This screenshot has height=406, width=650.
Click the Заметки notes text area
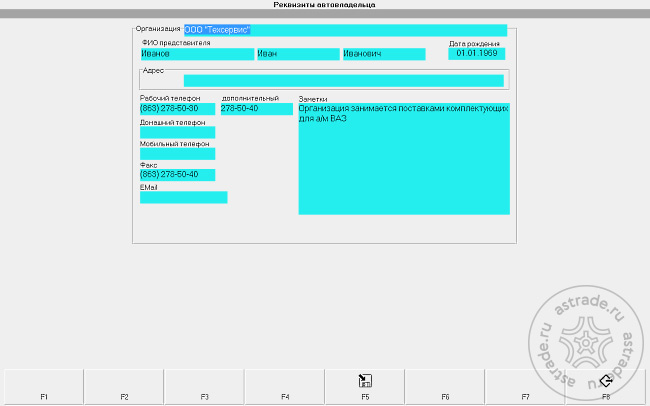(x=404, y=158)
